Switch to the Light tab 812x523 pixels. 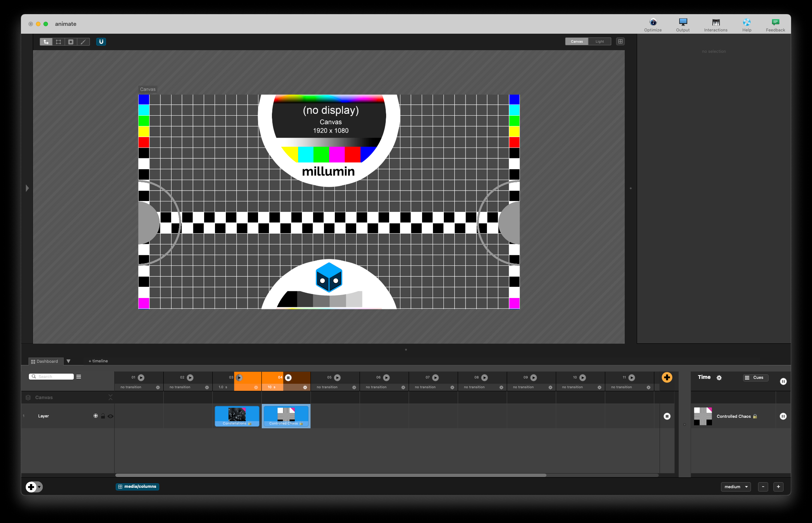click(x=599, y=42)
